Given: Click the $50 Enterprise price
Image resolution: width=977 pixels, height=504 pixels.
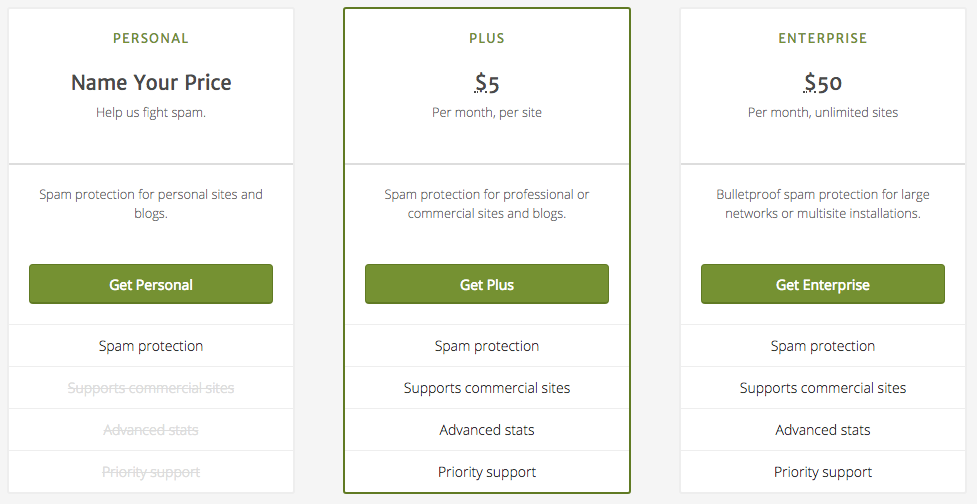Looking at the screenshot, I should point(823,83).
